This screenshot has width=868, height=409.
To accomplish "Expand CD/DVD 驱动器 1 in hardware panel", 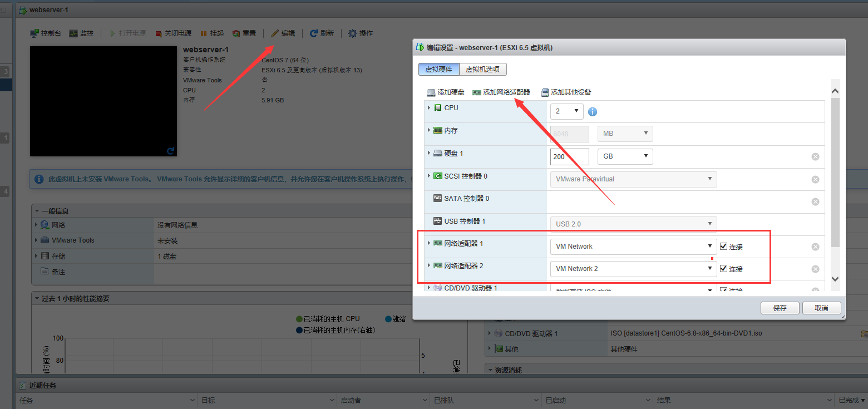I will (490, 333).
